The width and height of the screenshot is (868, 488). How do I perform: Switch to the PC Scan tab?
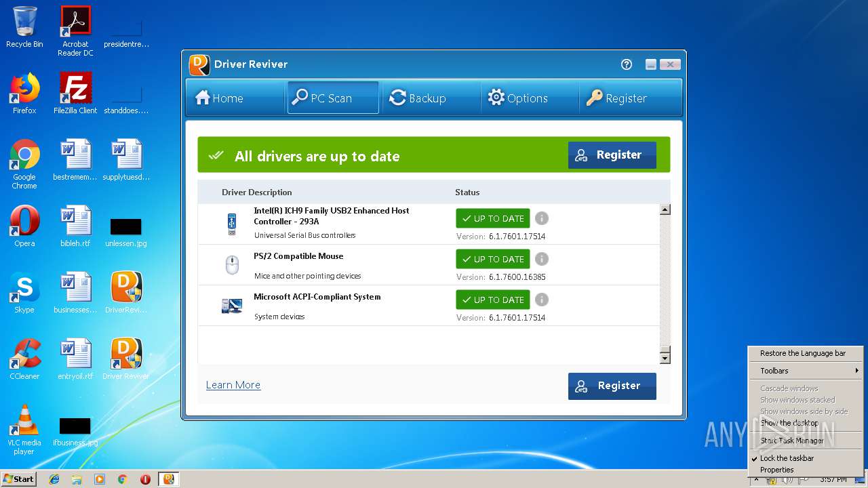333,98
